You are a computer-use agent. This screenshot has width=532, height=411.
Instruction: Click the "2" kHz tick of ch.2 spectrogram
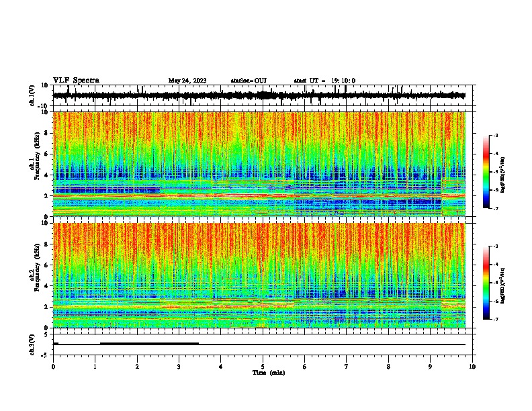click(46, 307)
